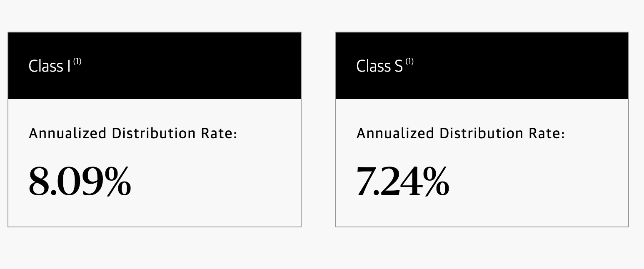Select the 7.24% distribution rate value
644x269 pixels.
pyautogui.click(x=403, y=181)
